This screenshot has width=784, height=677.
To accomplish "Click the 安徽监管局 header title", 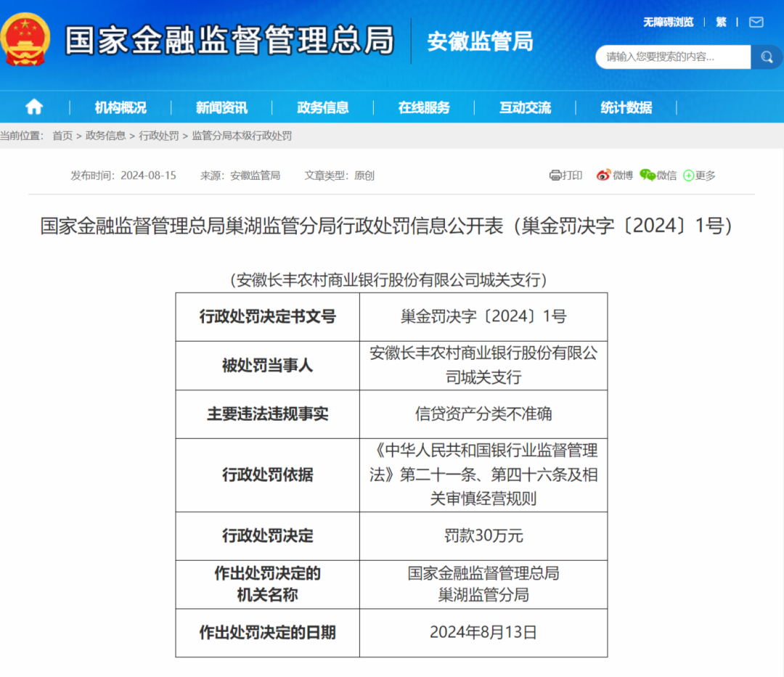I will 480,41.
